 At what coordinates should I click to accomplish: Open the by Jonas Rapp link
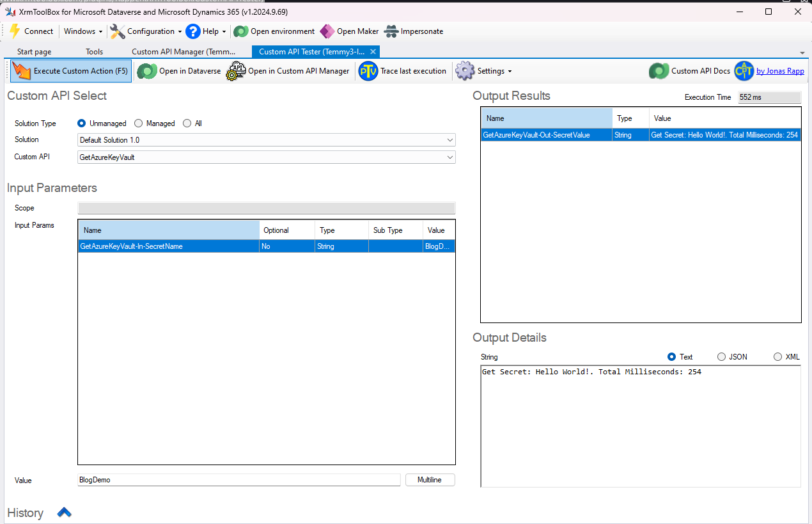point(780,71)
